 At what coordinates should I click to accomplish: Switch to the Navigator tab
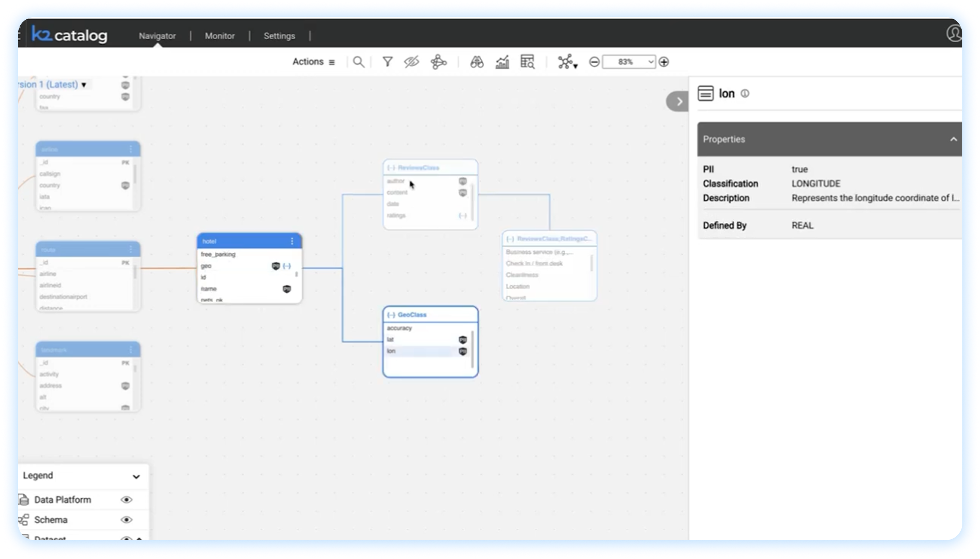pos(157,36)
